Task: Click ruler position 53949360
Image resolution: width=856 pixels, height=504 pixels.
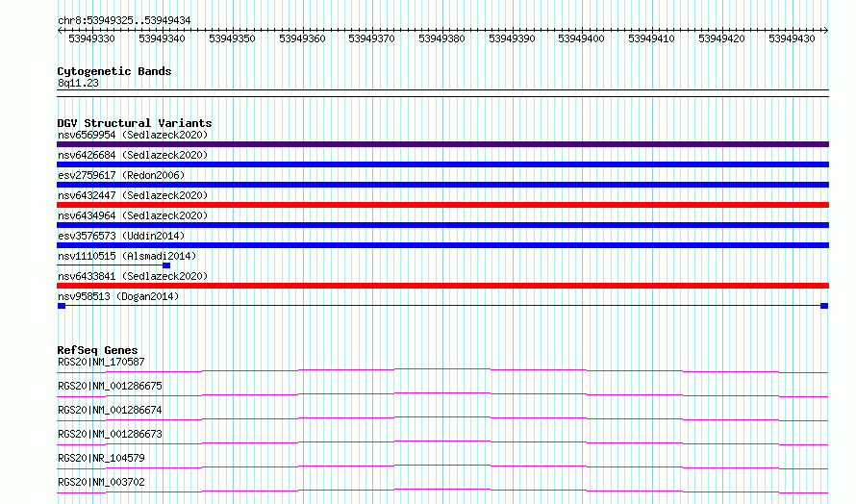Action: point(302,38)
